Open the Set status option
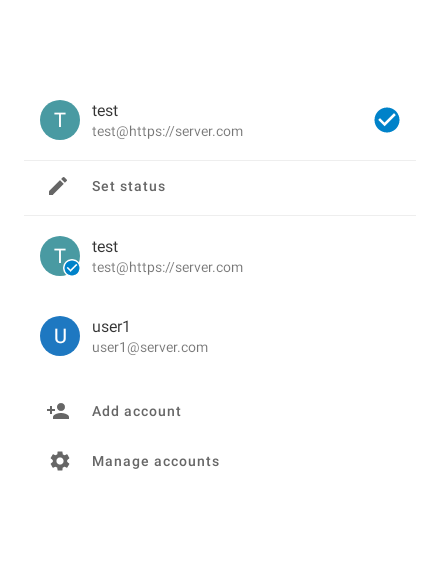The width and height of the screenshot is (440, 578). pos(220,187)
